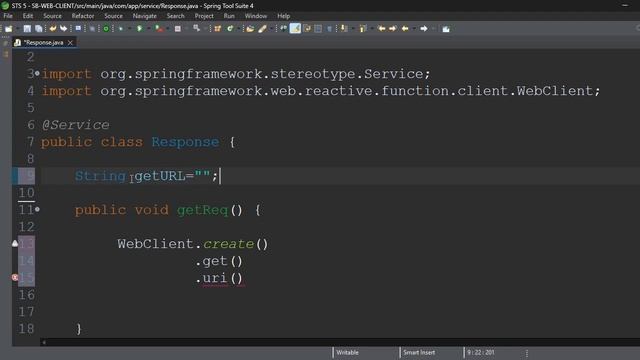Open the Edit menu
This screenshot has width=640, height=360.
(x=28, y=16)
